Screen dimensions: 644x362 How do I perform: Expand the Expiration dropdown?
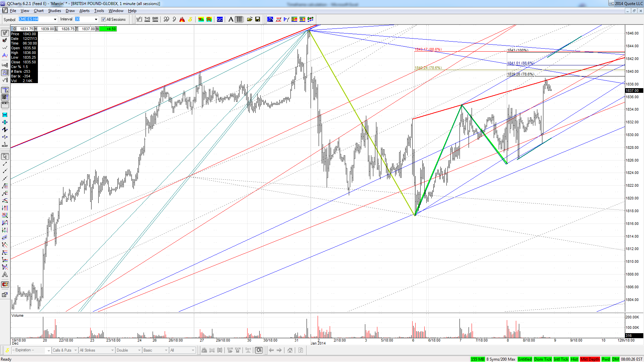click(x=49, y=350)
